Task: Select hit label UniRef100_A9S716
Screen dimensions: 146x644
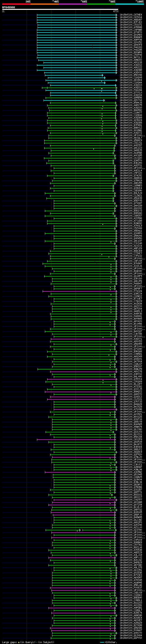Action: [131, 100]
